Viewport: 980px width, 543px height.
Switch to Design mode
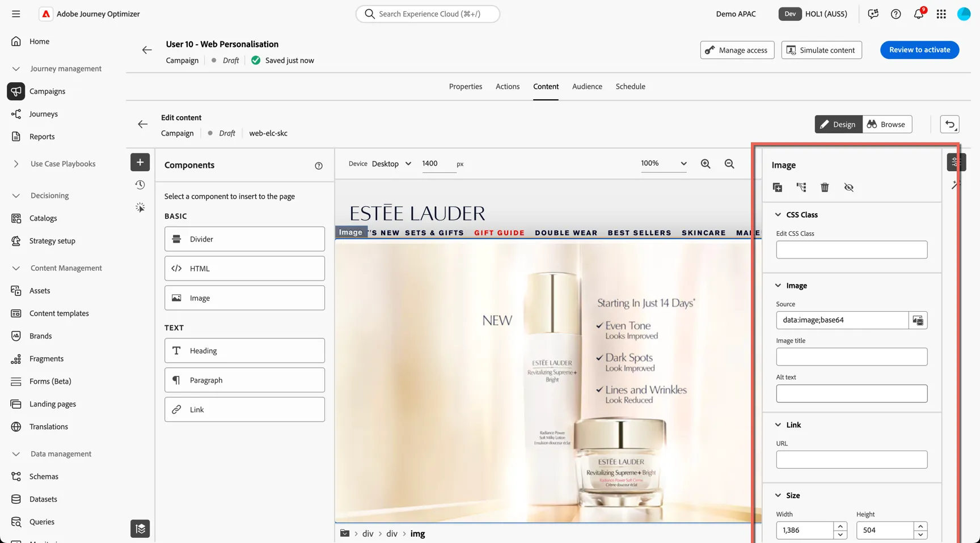838,124
